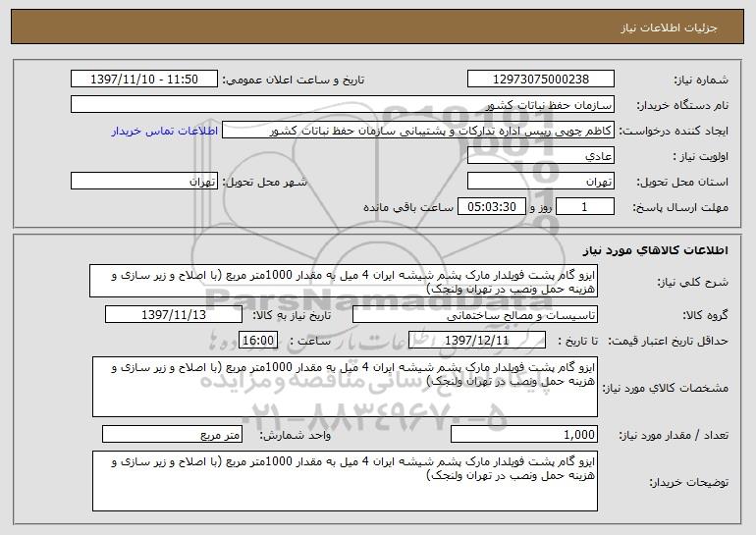
Task: Select the priority field عادی
Action: (540, 156)
